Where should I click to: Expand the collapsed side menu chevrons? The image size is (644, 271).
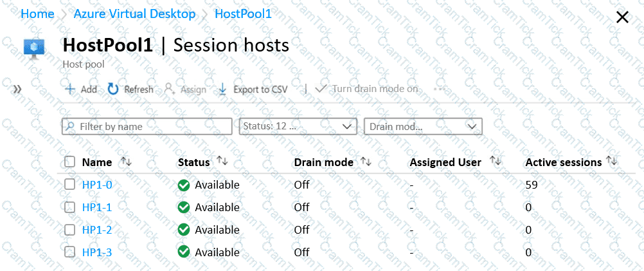[17, 89]
